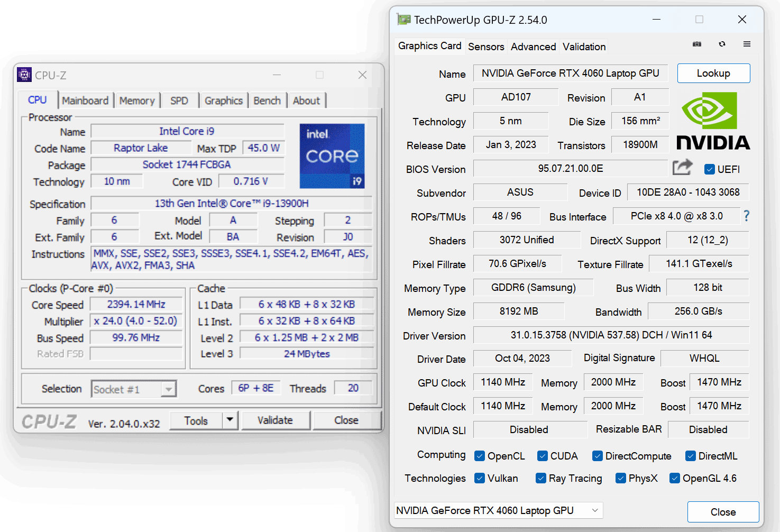
Task: Click the Intel Core i9 logo
Action: [332, 156]
